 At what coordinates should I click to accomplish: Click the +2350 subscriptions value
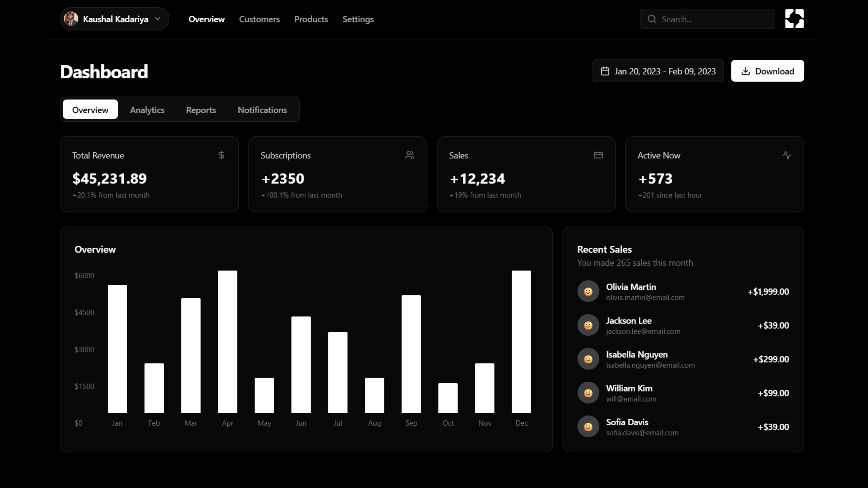click(283, 179)
